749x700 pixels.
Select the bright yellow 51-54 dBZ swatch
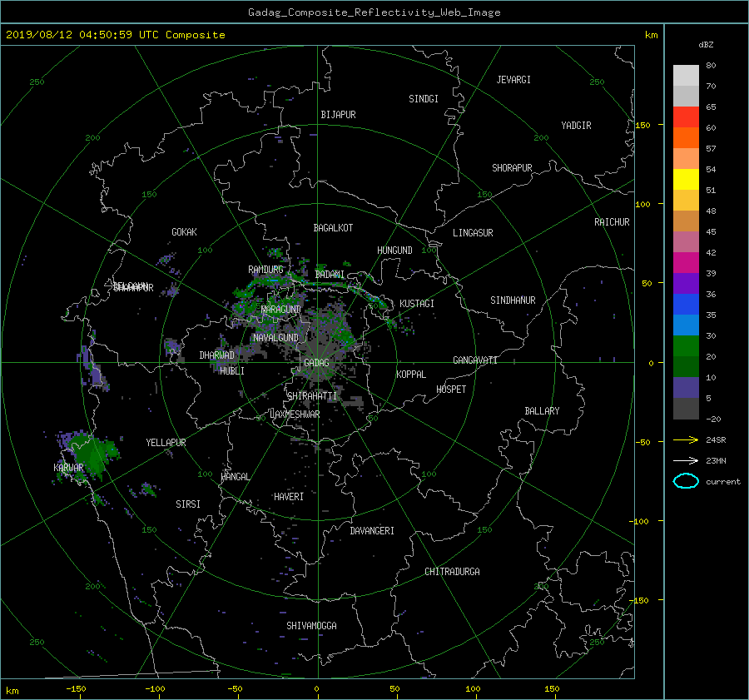point(686,180)
